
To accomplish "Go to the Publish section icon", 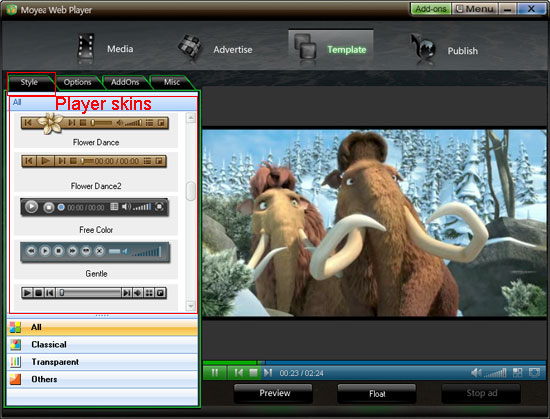I will (423, 48).
